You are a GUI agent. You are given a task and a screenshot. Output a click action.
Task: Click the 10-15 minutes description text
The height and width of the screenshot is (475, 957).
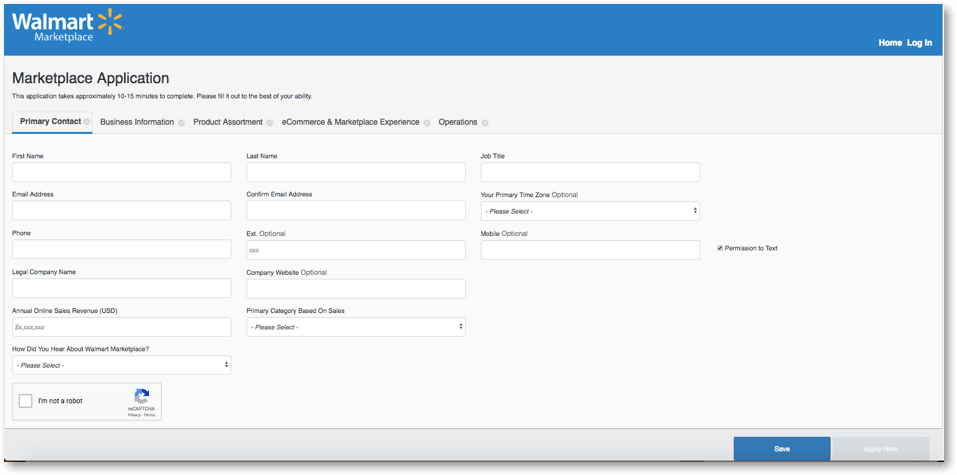[162, 96]
